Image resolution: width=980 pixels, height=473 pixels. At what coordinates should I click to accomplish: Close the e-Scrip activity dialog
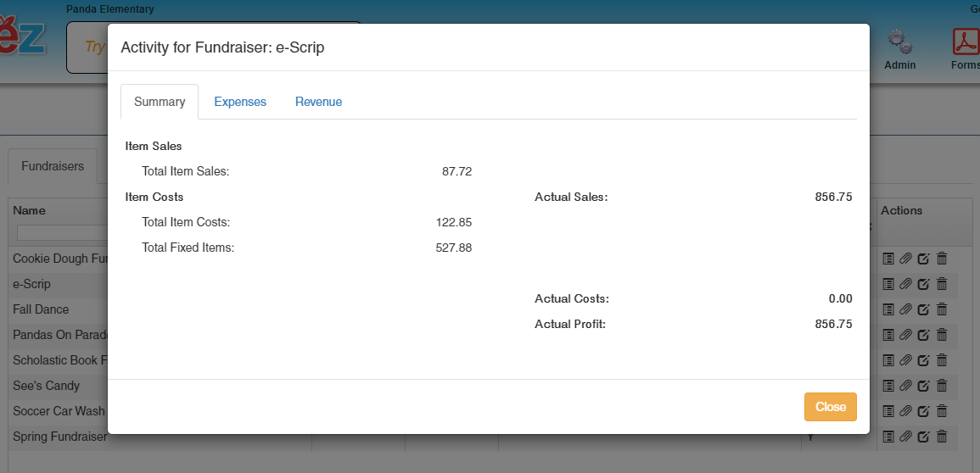(830, 407)
